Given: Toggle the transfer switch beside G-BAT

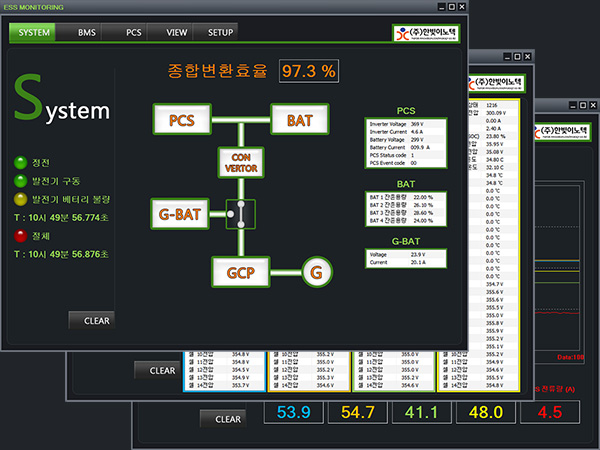Looking at the screenshot, I should [240, 212].
